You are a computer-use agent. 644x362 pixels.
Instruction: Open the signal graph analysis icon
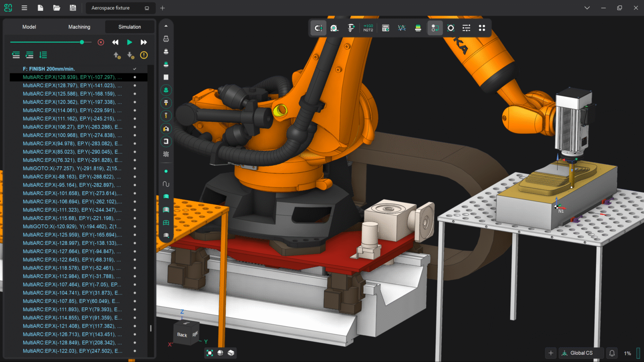tap(401, 28)
